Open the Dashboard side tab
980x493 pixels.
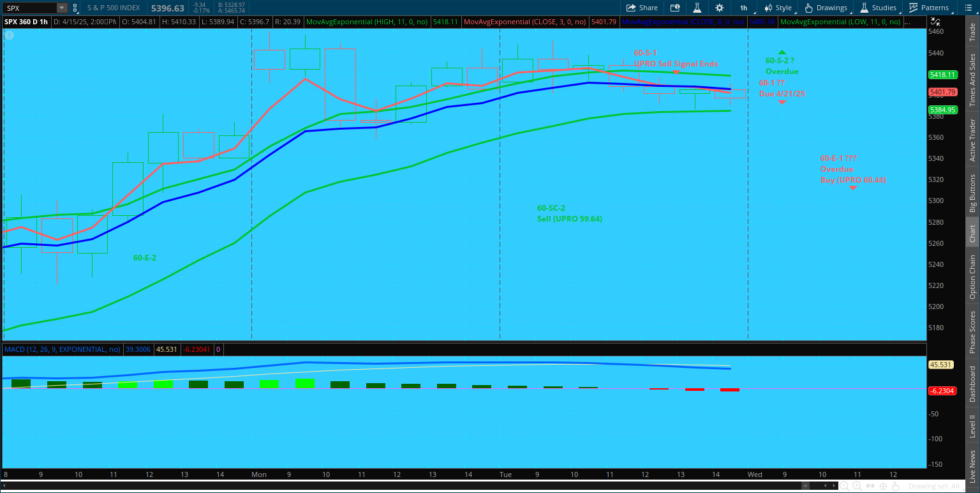(x=972, y=384)
